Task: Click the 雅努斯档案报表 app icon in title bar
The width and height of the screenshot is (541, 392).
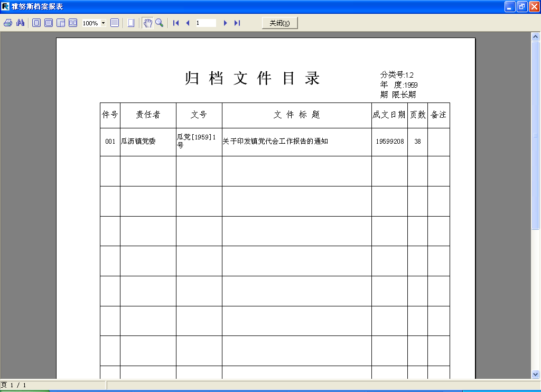Action: coord(5,6)
